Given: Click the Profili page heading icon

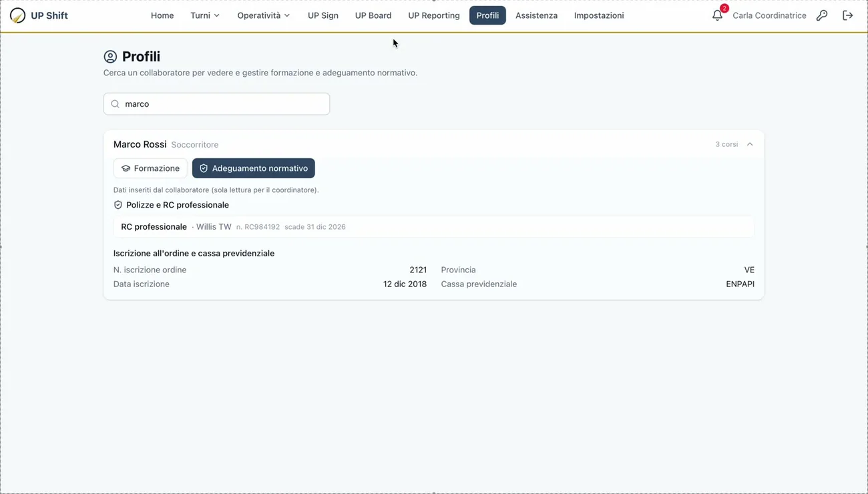Looking at the screenshot, I should [x=110, y=57].
